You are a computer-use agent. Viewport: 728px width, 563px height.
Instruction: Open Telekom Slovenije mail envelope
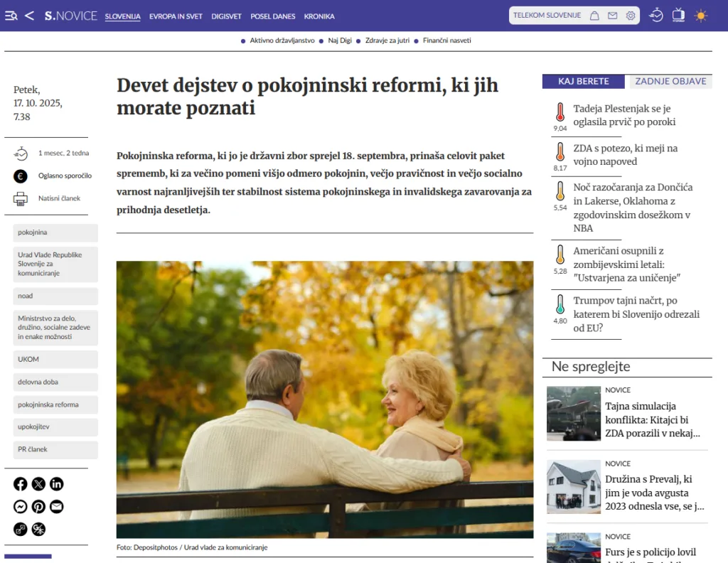point(612,16)
